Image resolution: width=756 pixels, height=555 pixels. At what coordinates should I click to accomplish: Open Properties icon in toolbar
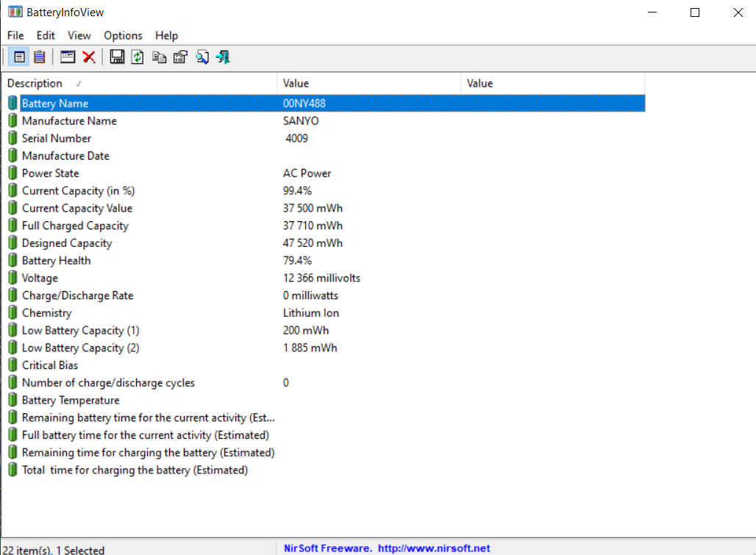coord(180,57)
